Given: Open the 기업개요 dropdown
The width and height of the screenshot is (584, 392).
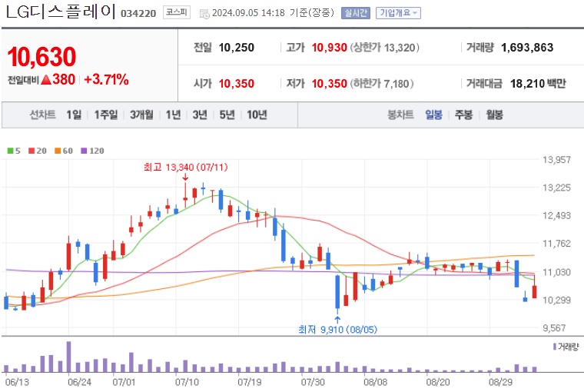Looking at the screenshot, I should tap(398, 13).
